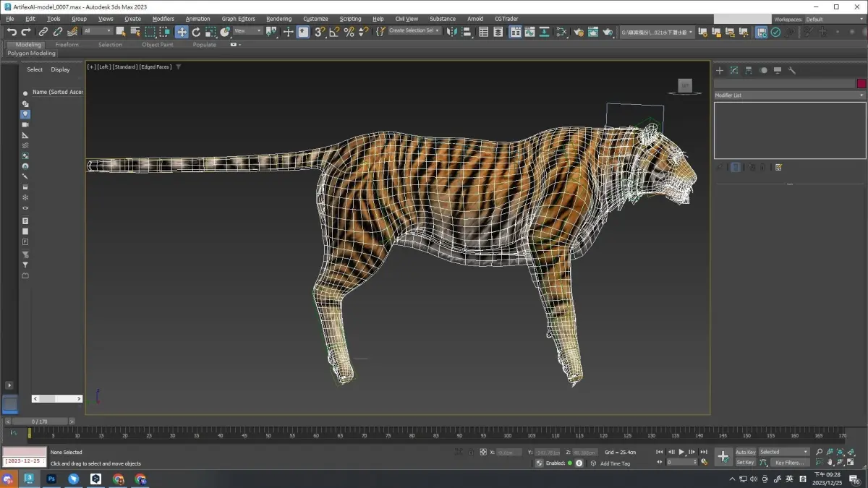
Task: Open the Utilities wrench panel icon
Action: [792, 71]
